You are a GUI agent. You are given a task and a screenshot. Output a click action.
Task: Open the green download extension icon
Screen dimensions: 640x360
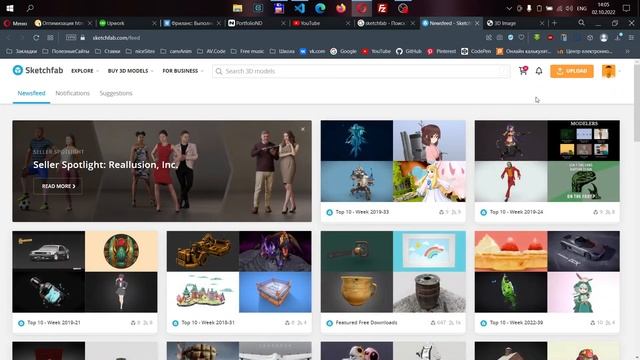537,38
